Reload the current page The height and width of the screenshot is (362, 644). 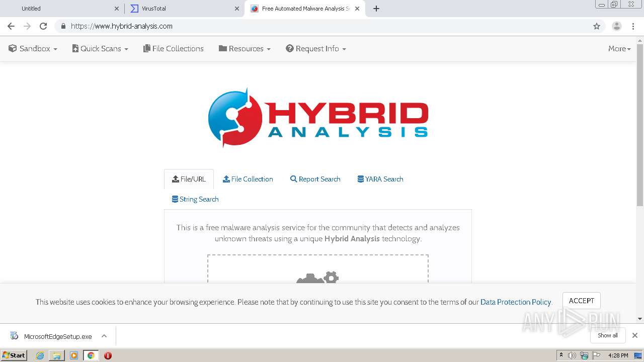coord(43,26)
